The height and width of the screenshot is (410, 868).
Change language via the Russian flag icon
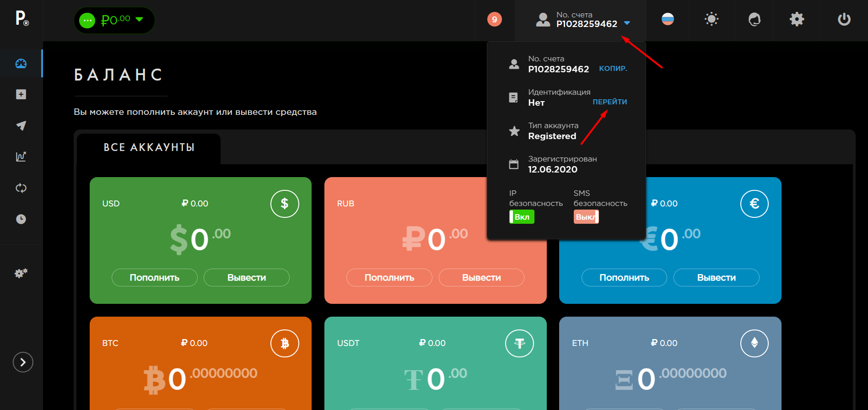(x=668, y=19)
